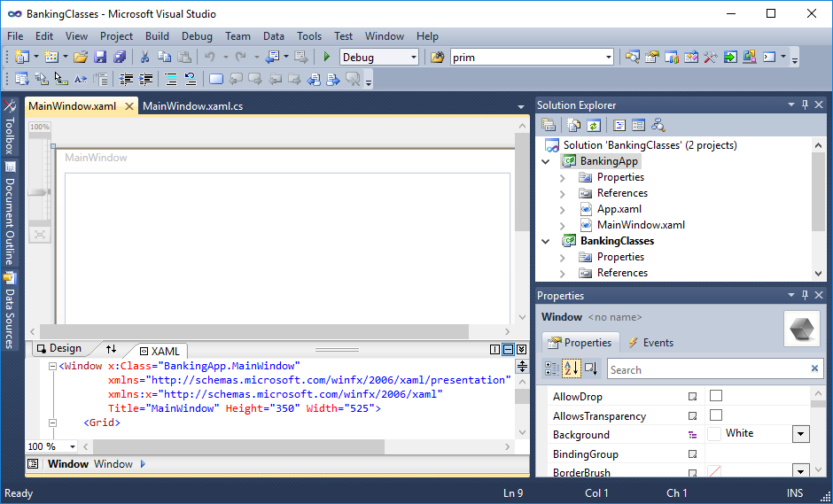The height and width of the screenshot is (504, 833).
Task: Sort properties alphabetically in Properties panel
Action: (x=572, y=369)
